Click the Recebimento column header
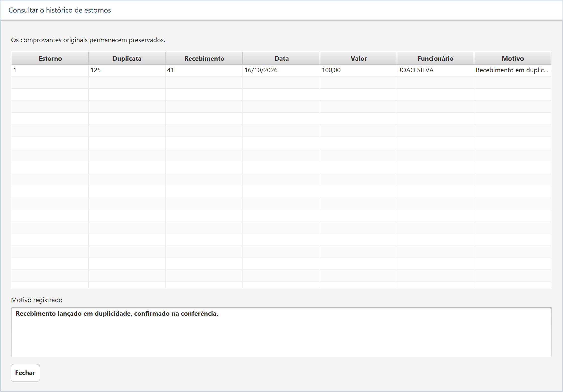Viewport: 563px width, 392px height. point(204,58)
